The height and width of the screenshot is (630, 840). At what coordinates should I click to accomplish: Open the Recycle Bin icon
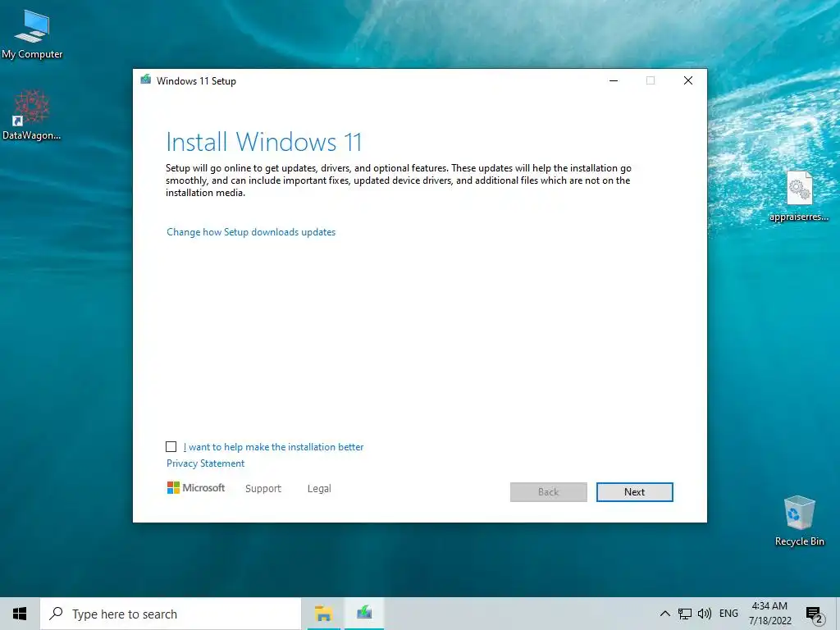pos(799,520)
